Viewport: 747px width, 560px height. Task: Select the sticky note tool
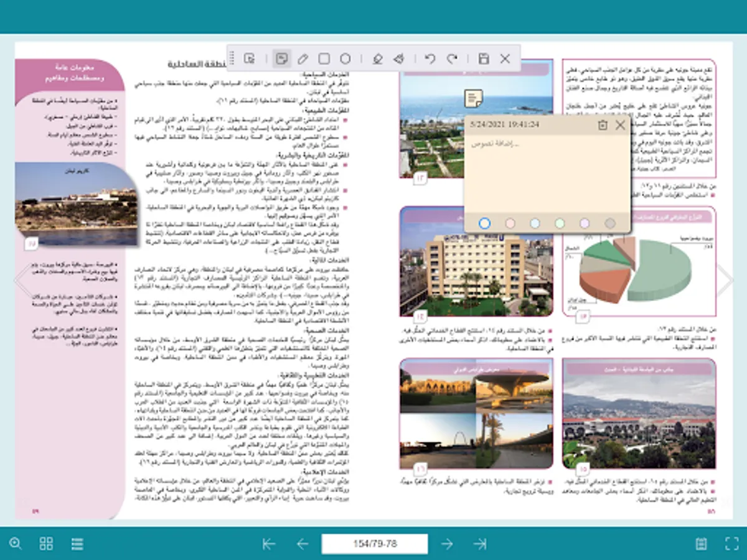pyautogui.click(x=281, y=58)
